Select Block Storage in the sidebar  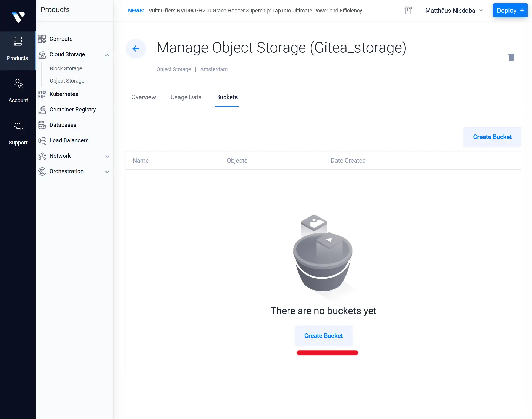click(x=66, y=68)
